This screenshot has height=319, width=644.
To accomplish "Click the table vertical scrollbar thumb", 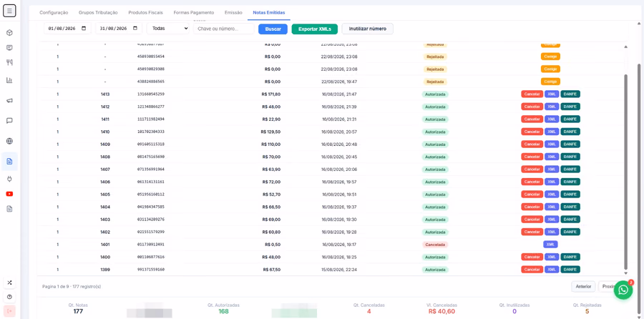I will (625, 172).
